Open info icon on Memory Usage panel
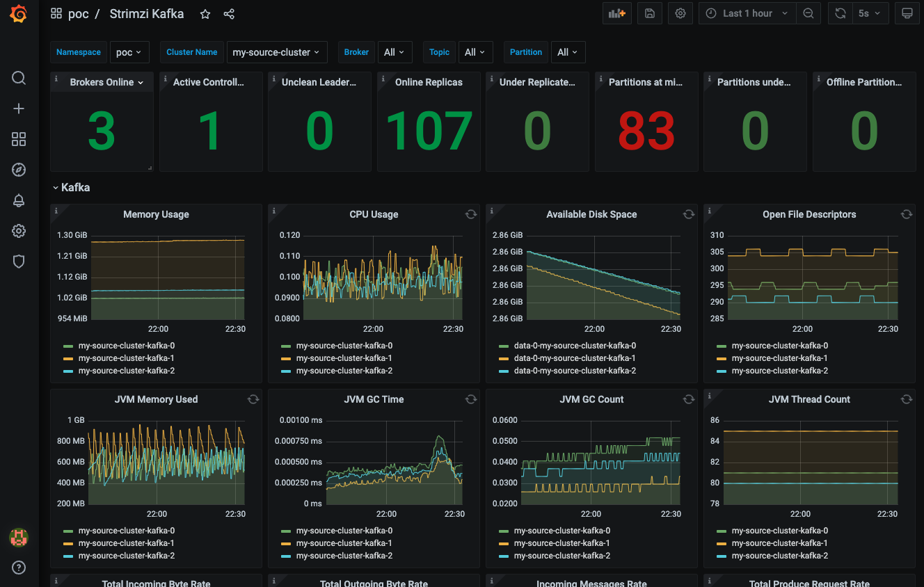 [56, 210]
